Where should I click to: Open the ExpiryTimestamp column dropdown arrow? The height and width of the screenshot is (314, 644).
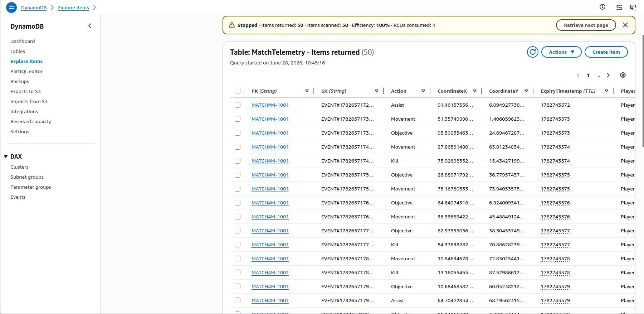point(606,91)
